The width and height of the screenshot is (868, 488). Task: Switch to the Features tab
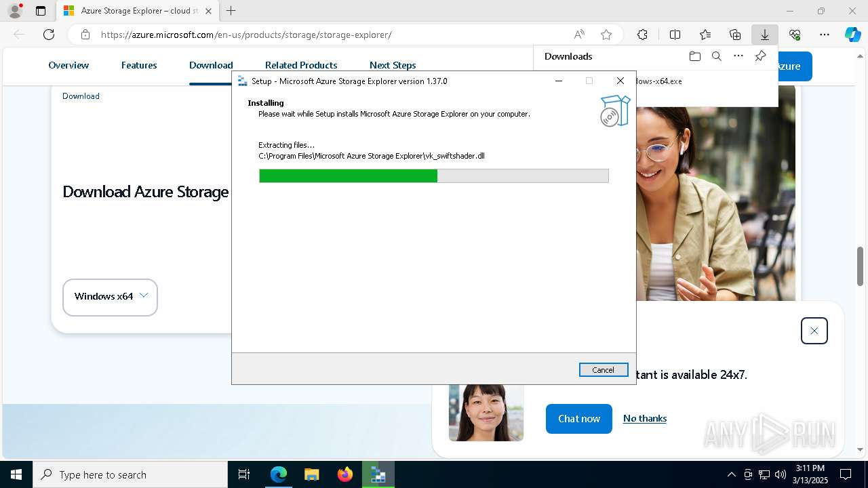click(139, 65)
